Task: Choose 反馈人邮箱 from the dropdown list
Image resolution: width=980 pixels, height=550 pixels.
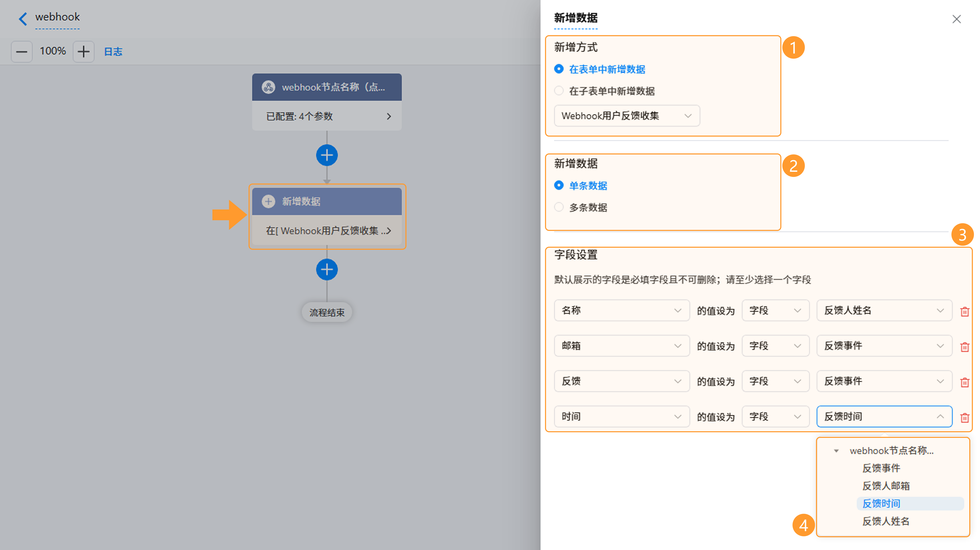Action: pyautogui.click(x=886, y=486)
